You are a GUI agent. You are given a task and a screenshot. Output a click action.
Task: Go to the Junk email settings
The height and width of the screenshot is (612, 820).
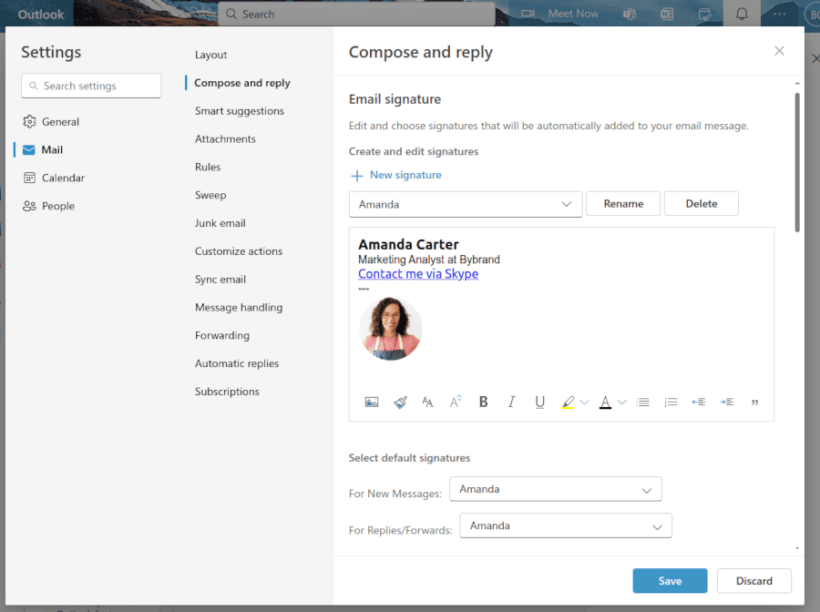tap(218, 223)
